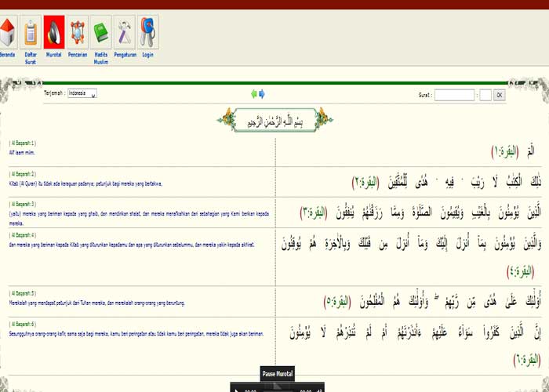Open the Pencarian search icon

(78, 32)
